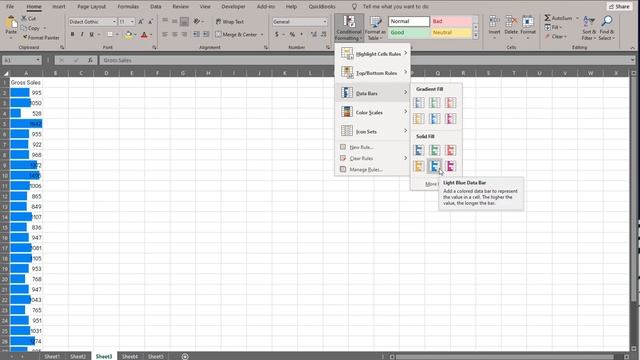Click the Insert Function fx icon
640x360 pixels.
pyautogui.click(x=90, y=60)
